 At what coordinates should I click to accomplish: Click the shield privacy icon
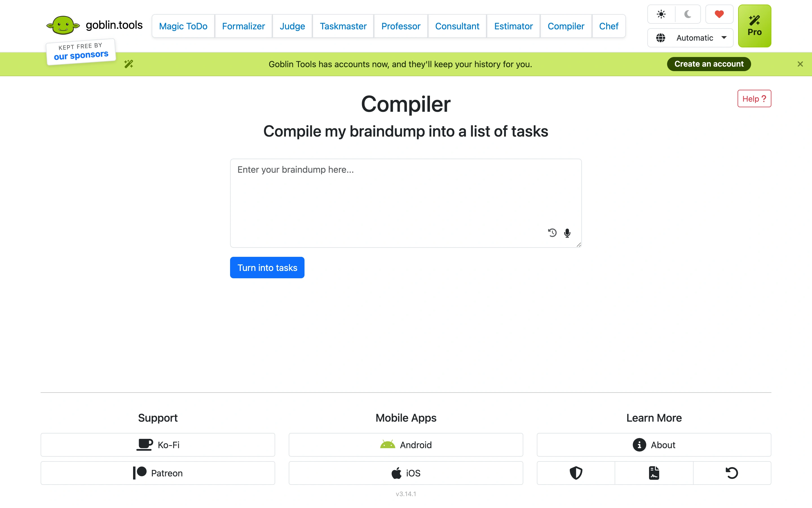(576, 473)
